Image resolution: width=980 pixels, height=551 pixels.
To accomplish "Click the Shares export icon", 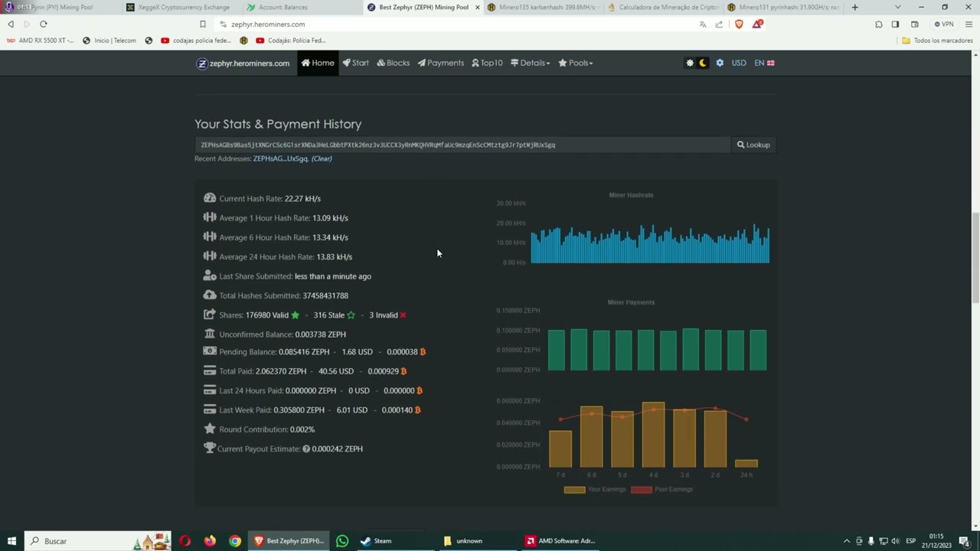I will click(210, 315).
